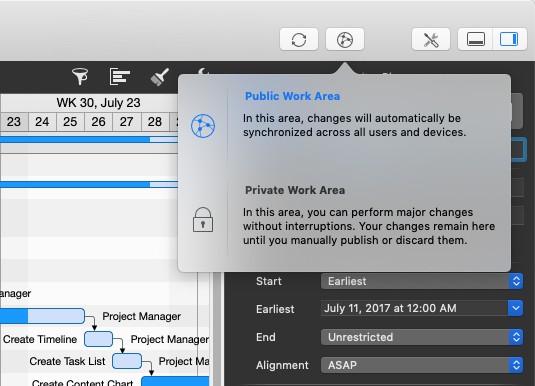535x386 pixels.
Task: Click day 26 in the timeline header
Action: 98,121
